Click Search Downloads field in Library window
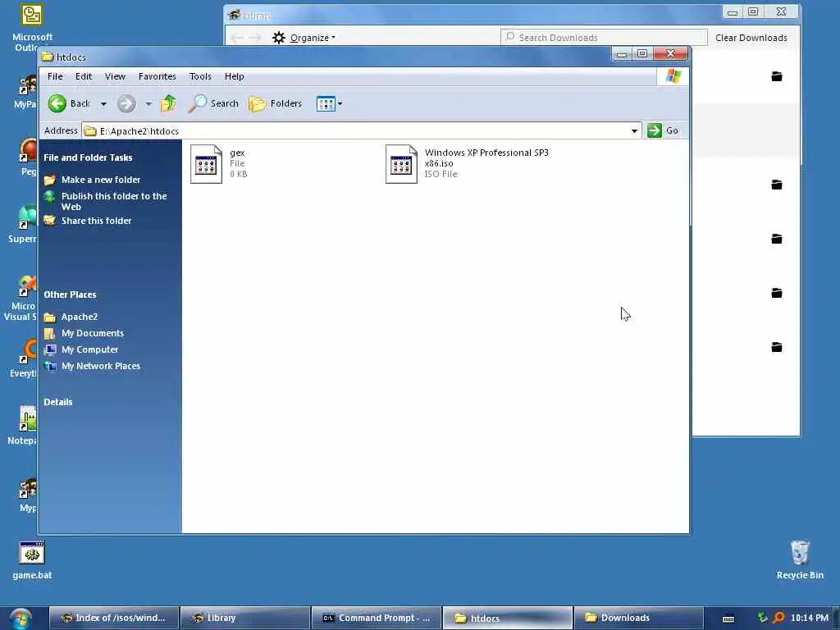 pos(604,38)
